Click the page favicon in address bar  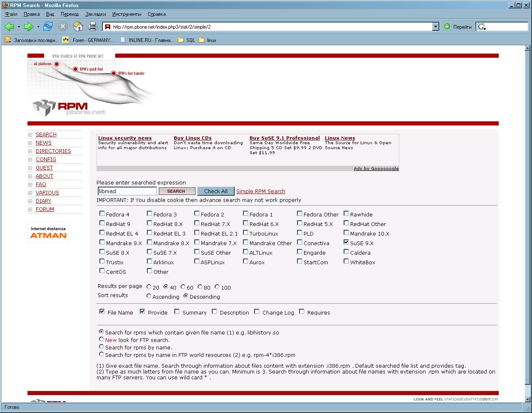107,27
